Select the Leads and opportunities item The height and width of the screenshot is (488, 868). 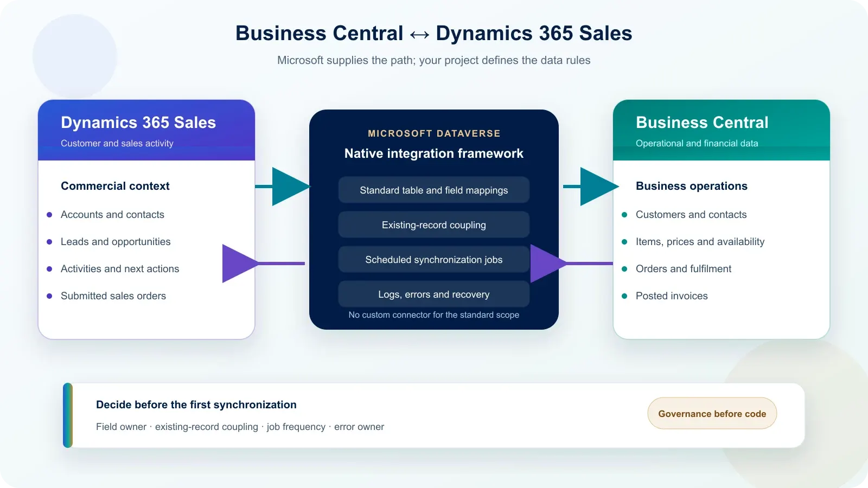point(116,242)
